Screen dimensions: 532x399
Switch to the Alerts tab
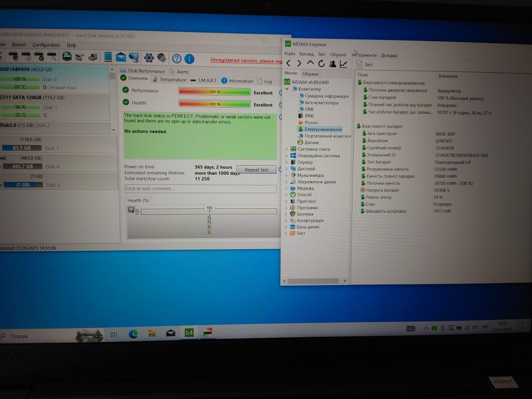[x=179, y=72]
